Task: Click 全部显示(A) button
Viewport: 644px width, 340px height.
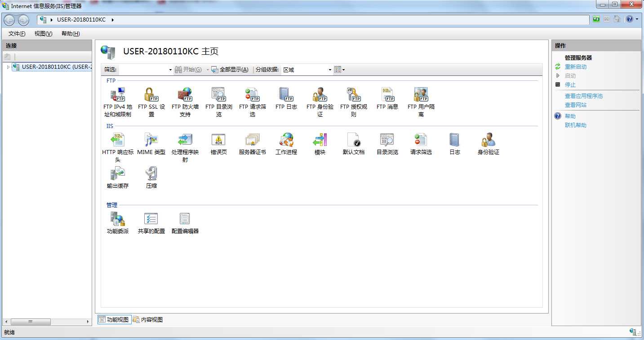Action: click(230, 70)
